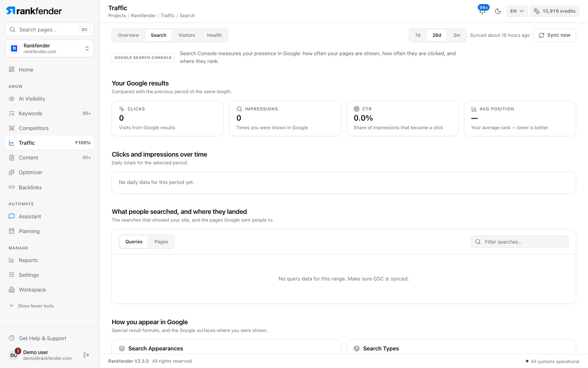The image size is (588, 368).
Task: Toggle dark mode moon icon
Action: point(498,11)
